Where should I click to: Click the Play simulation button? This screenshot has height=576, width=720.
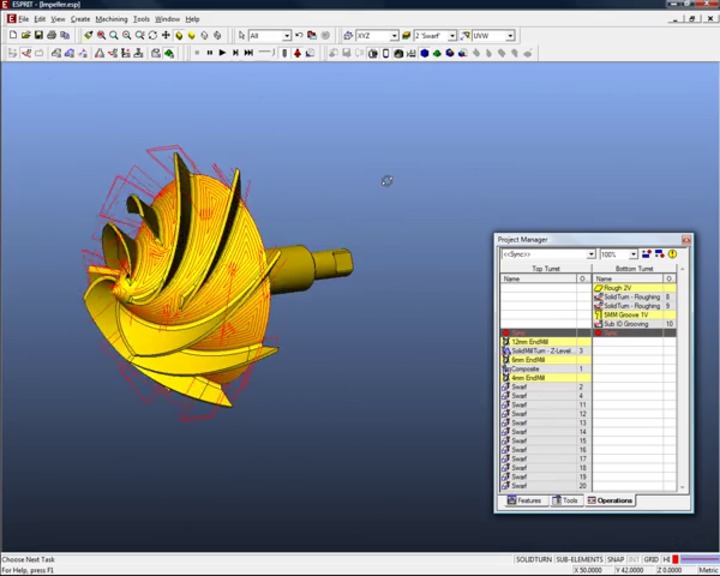pos(222,53)
